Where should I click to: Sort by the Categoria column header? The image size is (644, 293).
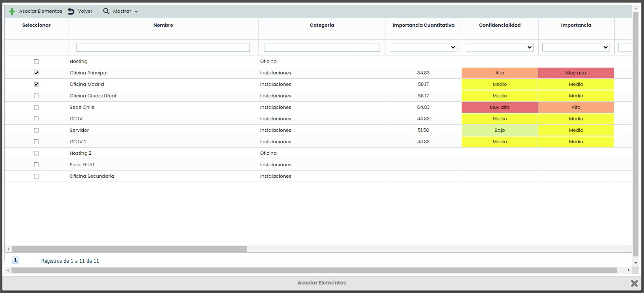322,25
